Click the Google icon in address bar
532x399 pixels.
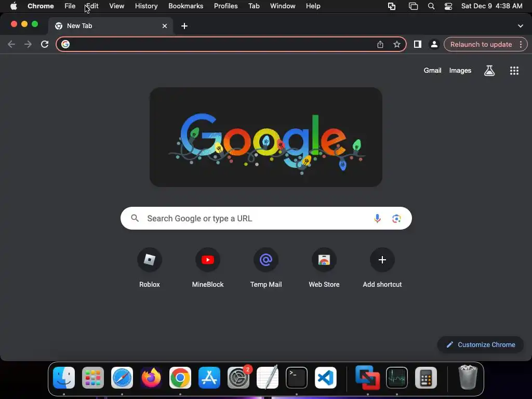65,44
